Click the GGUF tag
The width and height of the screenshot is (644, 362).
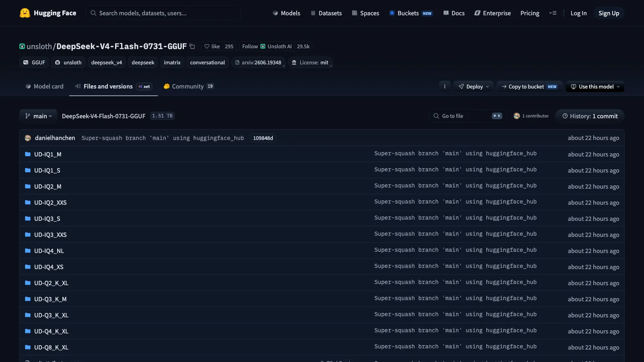(x=34, y=62)
